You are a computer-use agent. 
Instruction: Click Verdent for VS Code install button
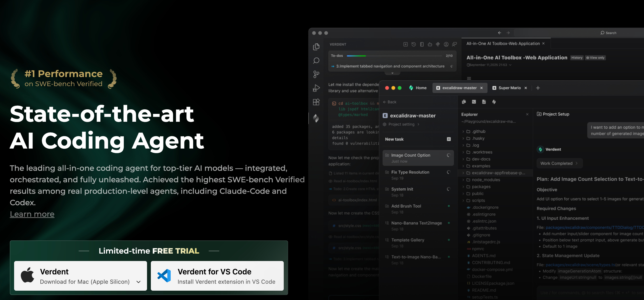217,276
